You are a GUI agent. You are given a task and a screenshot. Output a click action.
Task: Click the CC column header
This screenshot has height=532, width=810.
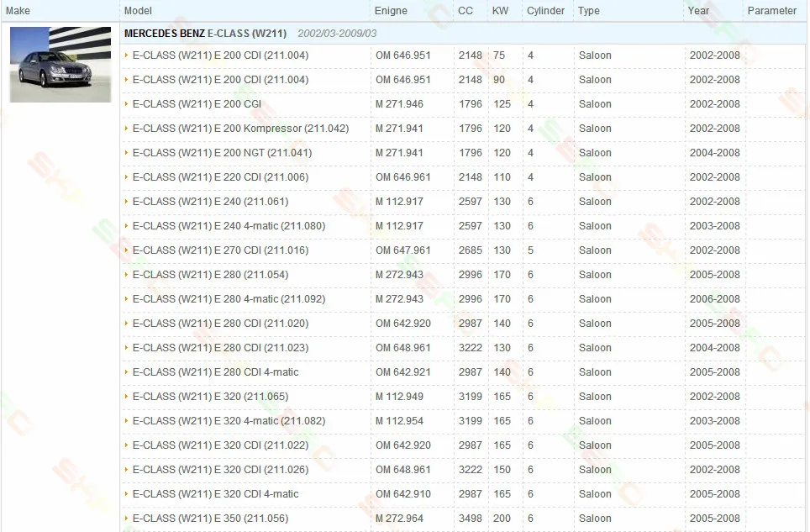[465, 11]
